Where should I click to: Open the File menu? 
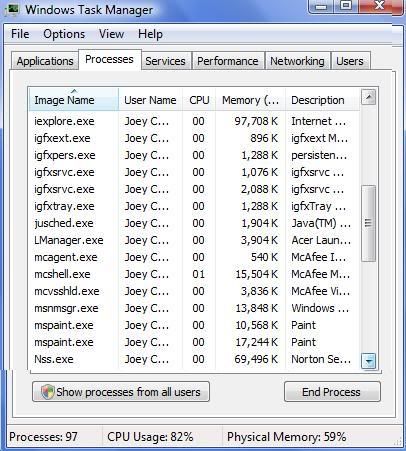(x=20, y=34)
